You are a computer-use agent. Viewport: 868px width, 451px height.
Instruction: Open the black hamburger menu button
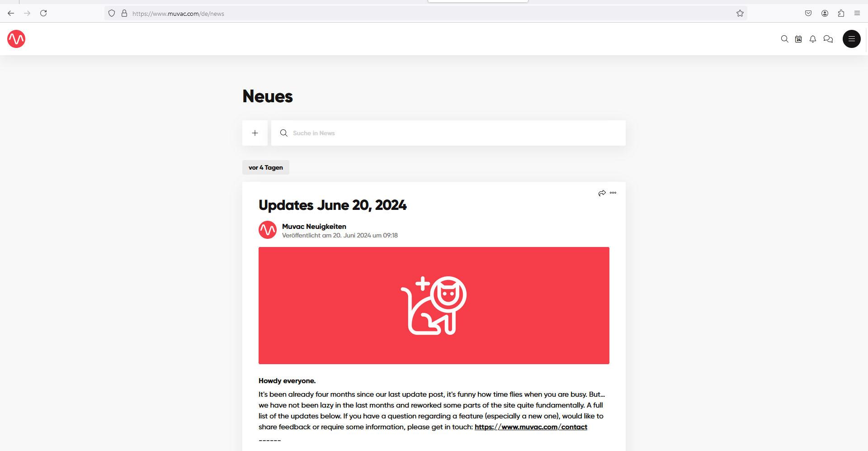pyautogui.click(x=852, y=39)
